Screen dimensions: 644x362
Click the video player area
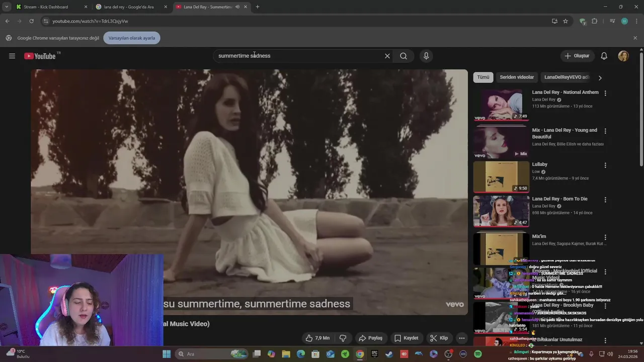tap(249, 192)
